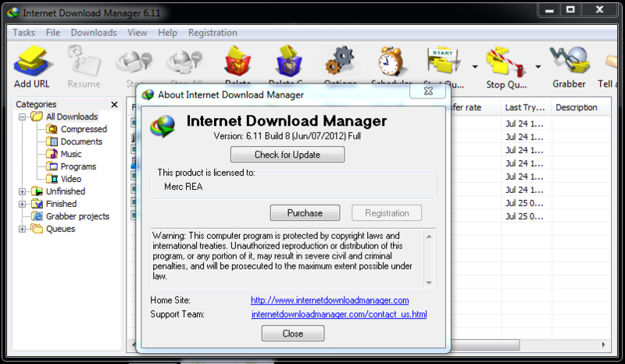This screenshot has width=625, height=364.
Task: Open the Help menu
Action: pos(167,33)
